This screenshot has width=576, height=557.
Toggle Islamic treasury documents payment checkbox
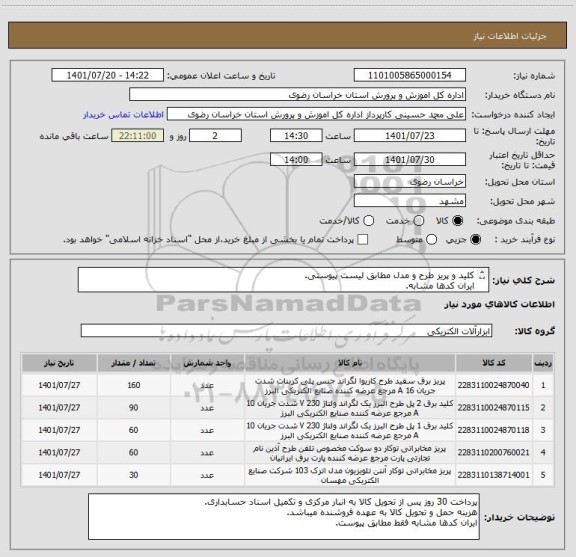(363, 240)
